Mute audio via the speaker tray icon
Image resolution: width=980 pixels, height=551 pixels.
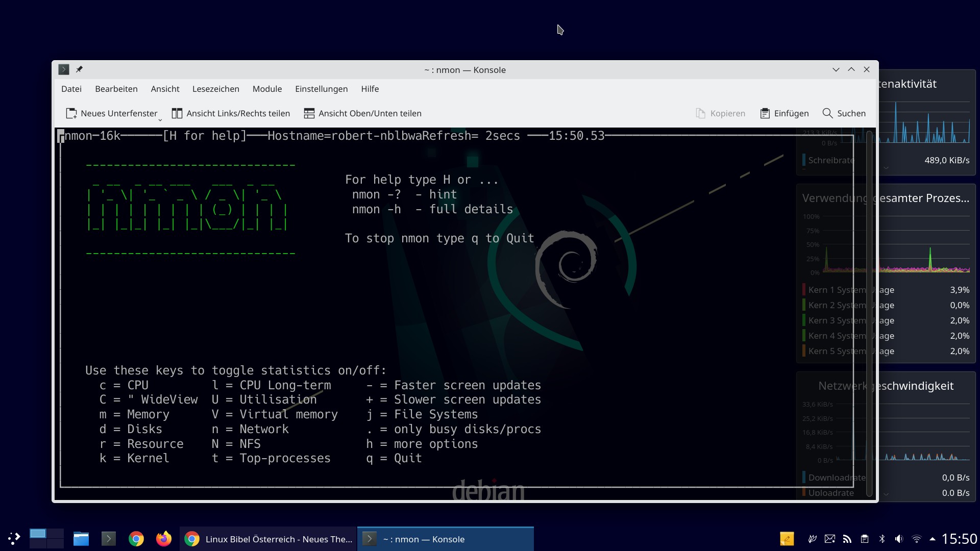[899, 538]
